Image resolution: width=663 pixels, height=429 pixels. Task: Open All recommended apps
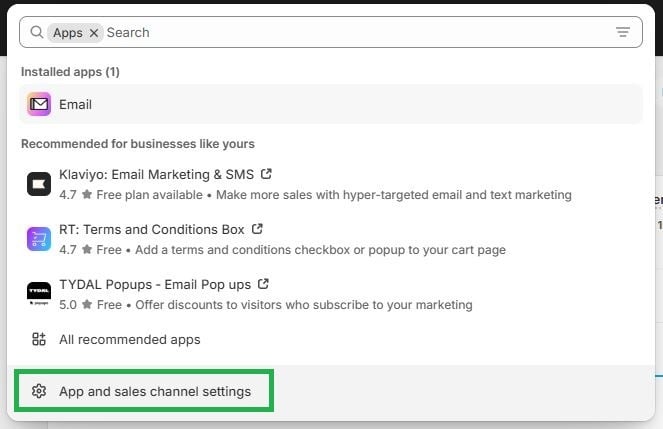(x=129, y=339)
